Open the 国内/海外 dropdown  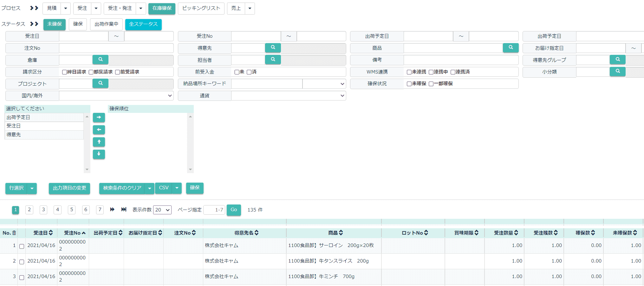(x=116, y=95)
